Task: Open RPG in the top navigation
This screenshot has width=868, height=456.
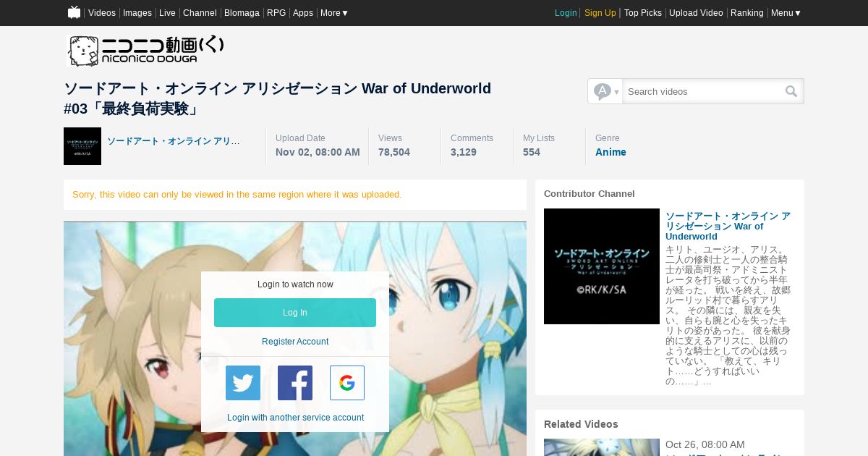Action: point(276,13)
